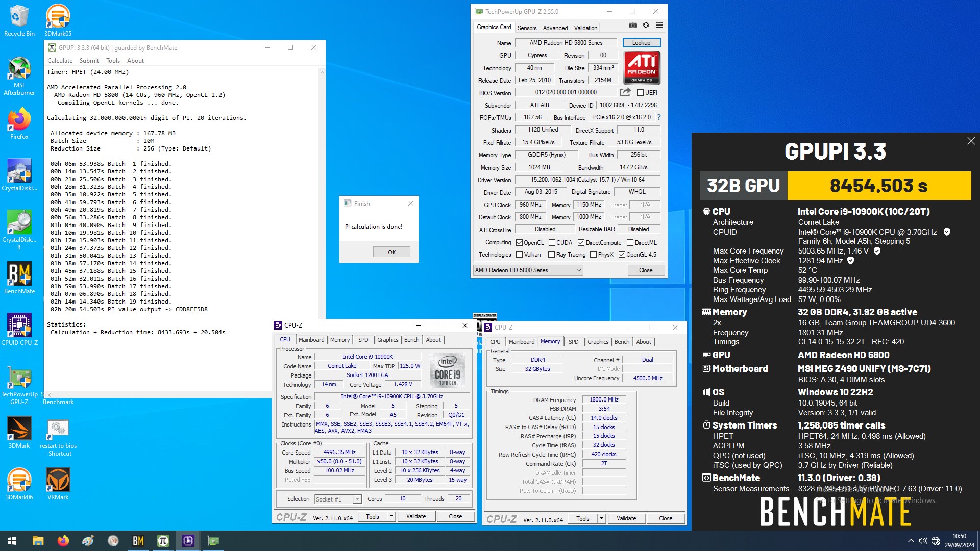Open the Tools menu in GPUPI
The width and height of the screenshot is (980, 551).
tap(113, 61)
